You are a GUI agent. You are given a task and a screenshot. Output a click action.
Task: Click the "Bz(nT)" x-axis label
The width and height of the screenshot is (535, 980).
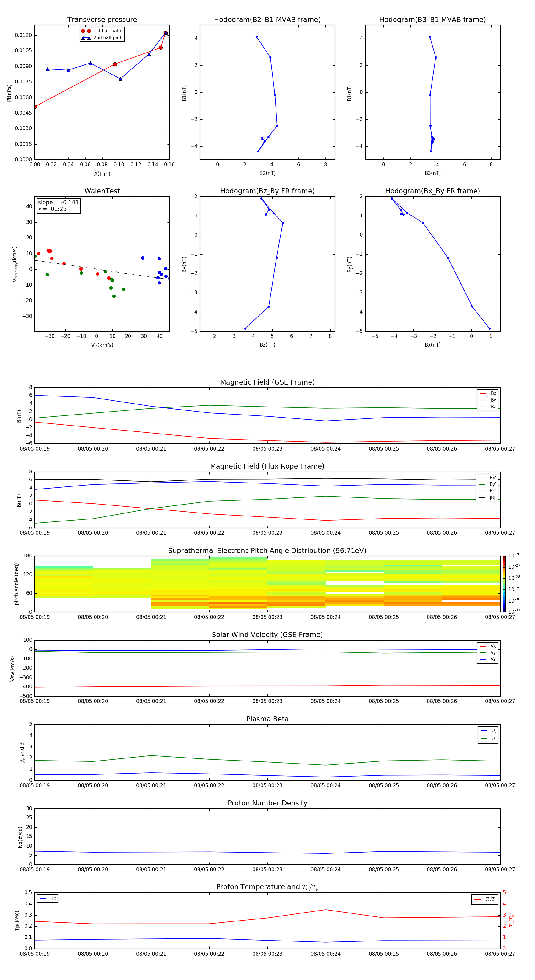(x=267, y=345)
